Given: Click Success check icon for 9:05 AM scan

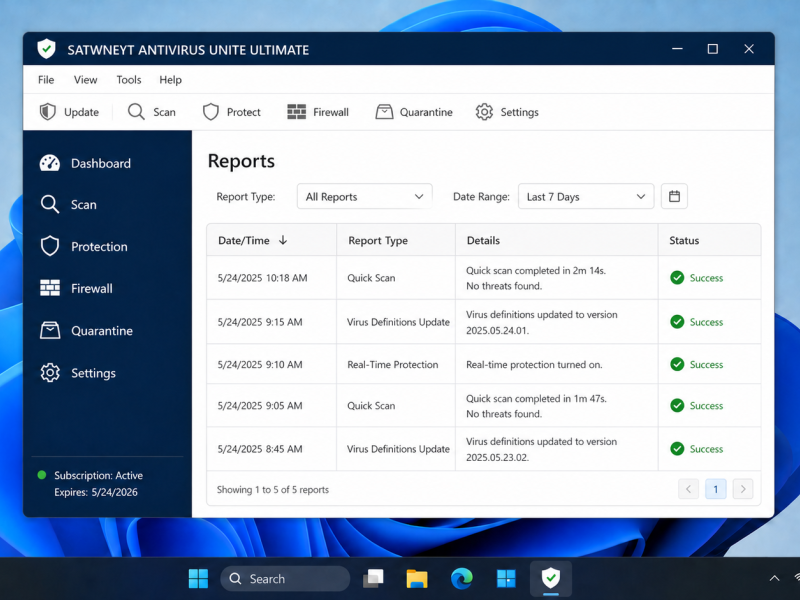Looking at the screenshot, I should click(x=677, y=406).
